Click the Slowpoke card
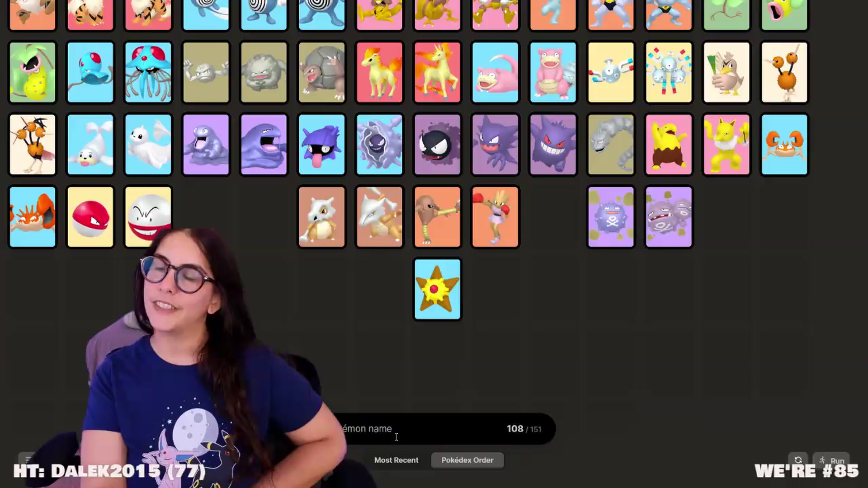 tap(495, 72)
